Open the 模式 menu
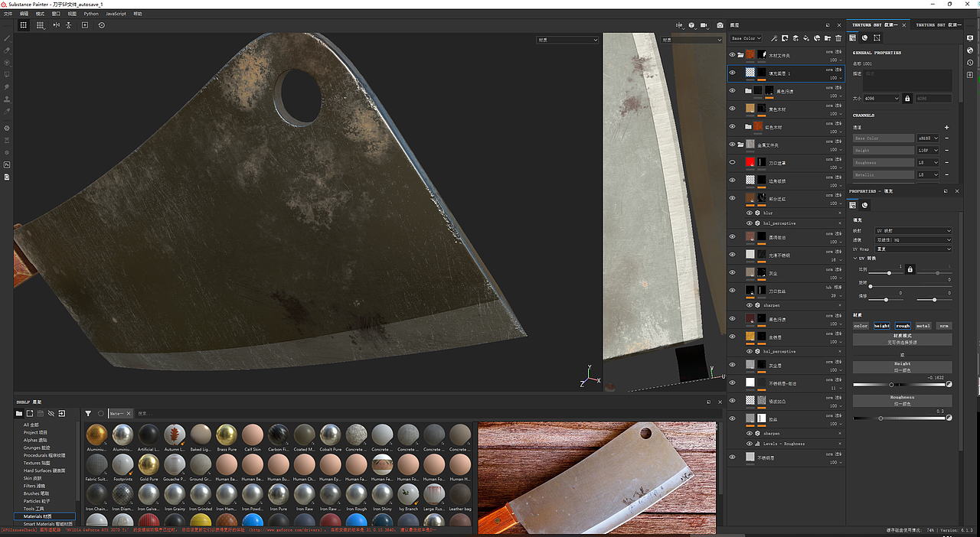This screenshot has width=980, height=537. [x=40, y=14]
